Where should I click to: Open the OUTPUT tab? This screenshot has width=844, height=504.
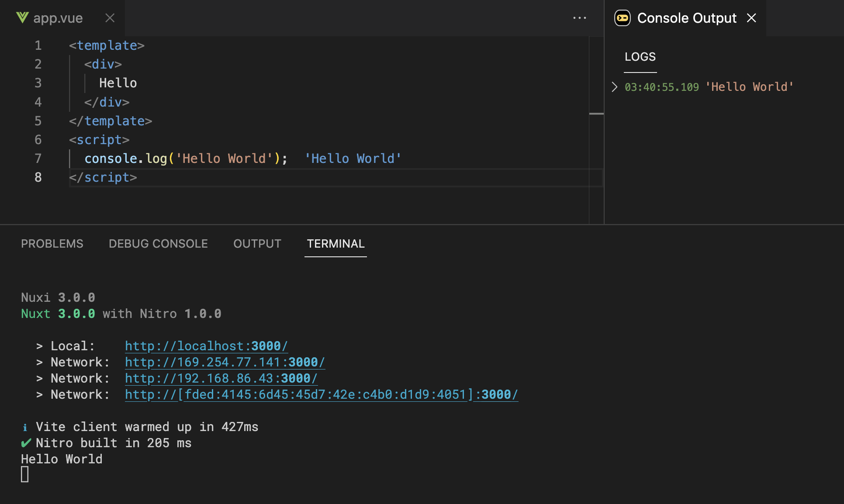(257, 244)
